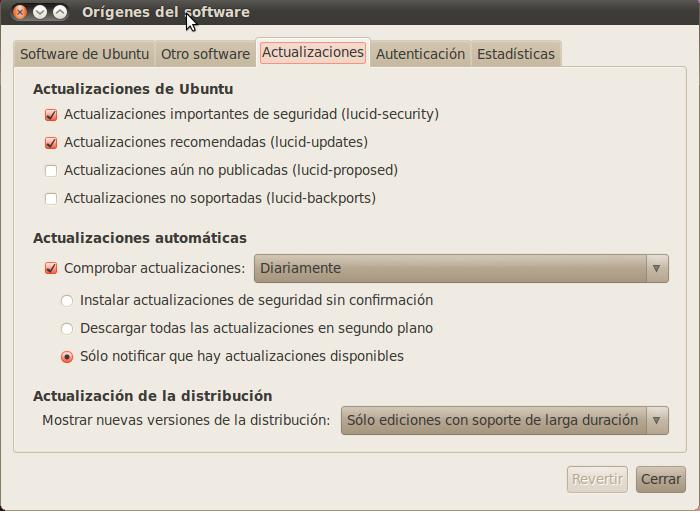The image size is (700, 513).
Task: Choose download all updates in background
Action: (67, 329)
